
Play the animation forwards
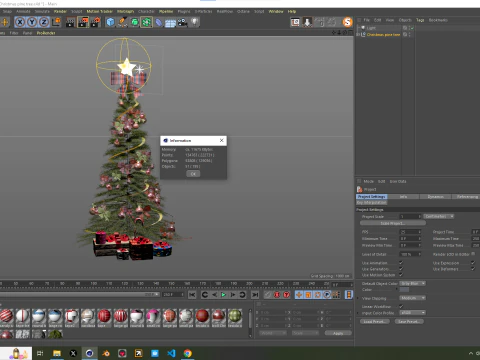coord(223,295)
